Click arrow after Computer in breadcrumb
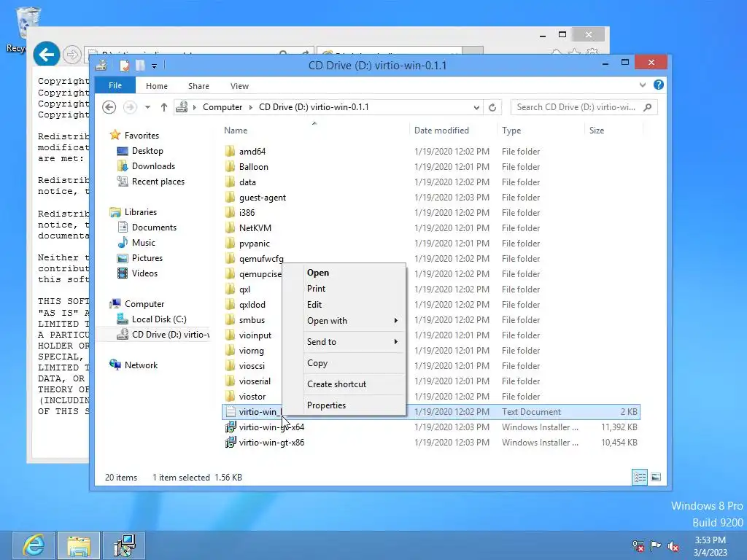 pyautogui.click(x=251, y=107)
